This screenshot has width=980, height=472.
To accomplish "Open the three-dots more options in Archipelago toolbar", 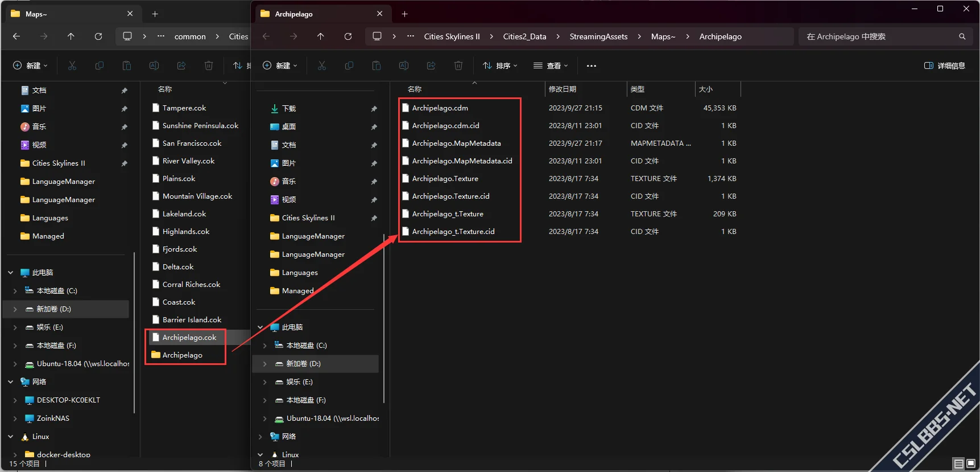I will [x=592, y=66].
